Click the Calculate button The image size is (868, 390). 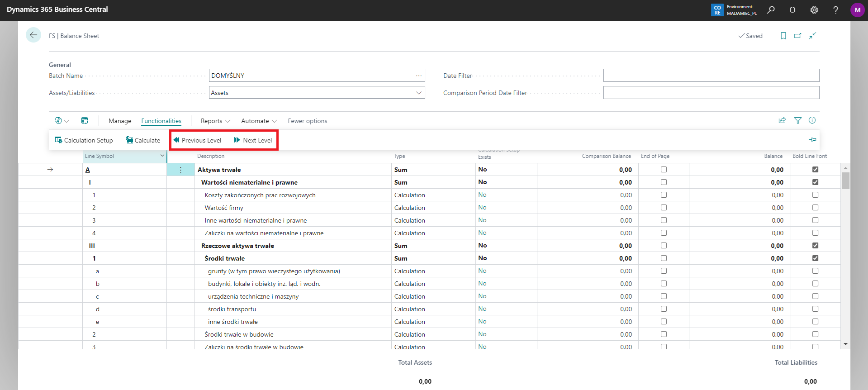point(143,140)
